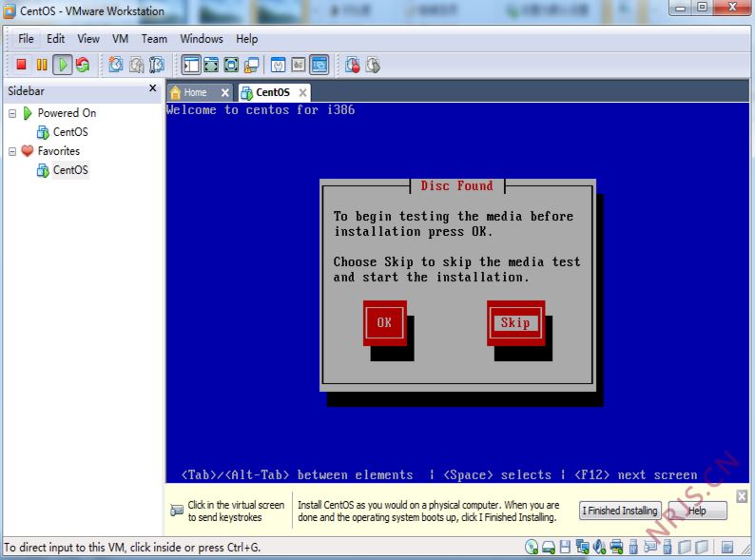Collapse the Favorites tree group
This screenshot has width=755, height=560.
coord(12,151)
